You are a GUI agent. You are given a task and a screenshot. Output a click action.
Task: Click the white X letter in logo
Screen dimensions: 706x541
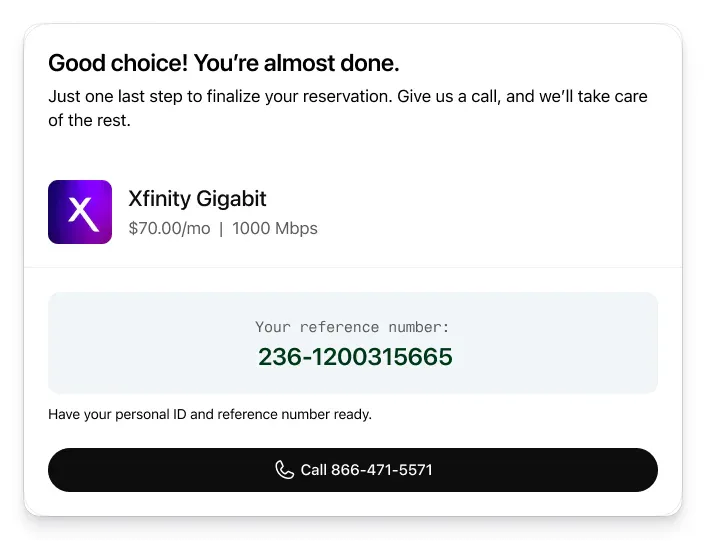point(80,213)
